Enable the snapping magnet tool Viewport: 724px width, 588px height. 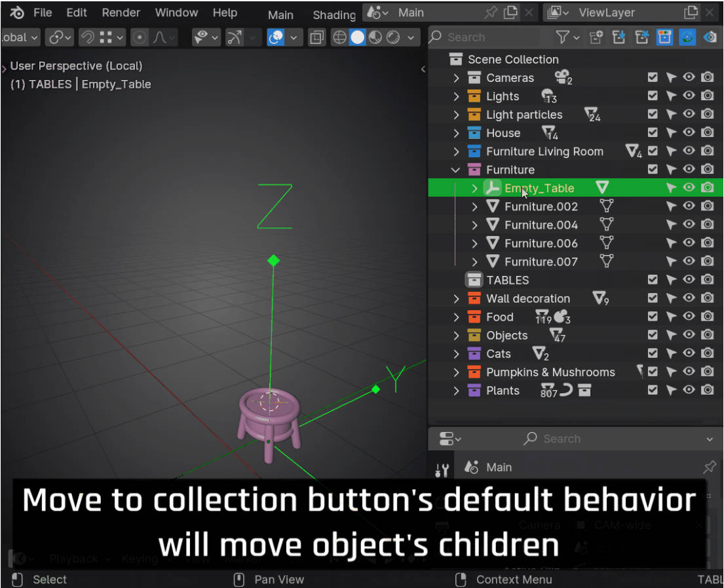(89, 37)
